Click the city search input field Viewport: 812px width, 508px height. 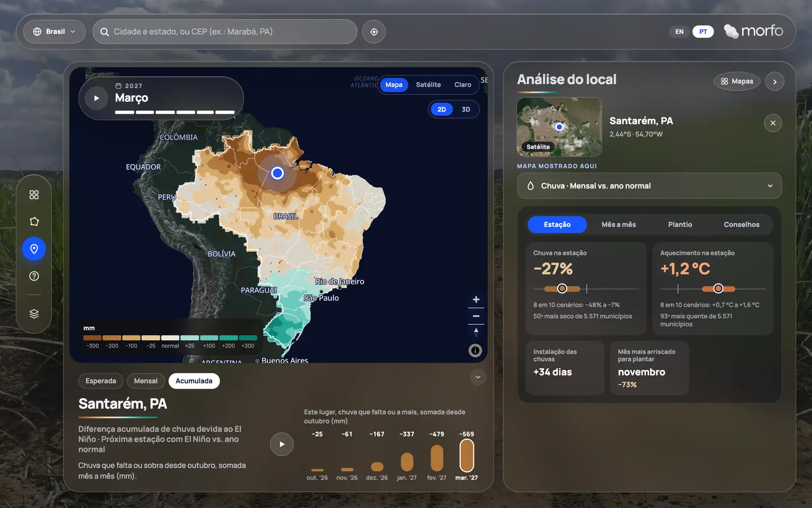[x=225, y=31]
